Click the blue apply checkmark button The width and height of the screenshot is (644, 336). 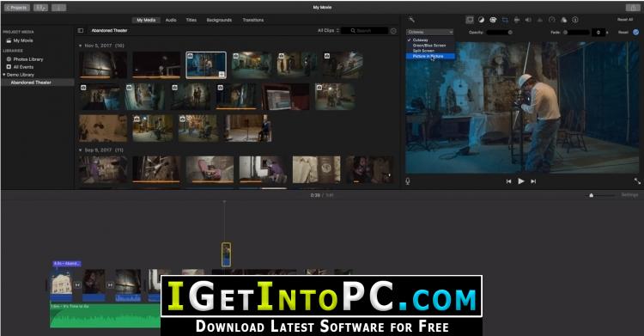[x=635, y=32]
